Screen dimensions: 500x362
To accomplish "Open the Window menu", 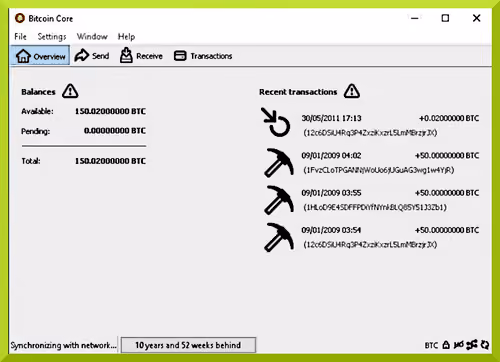I will [92, 36].
